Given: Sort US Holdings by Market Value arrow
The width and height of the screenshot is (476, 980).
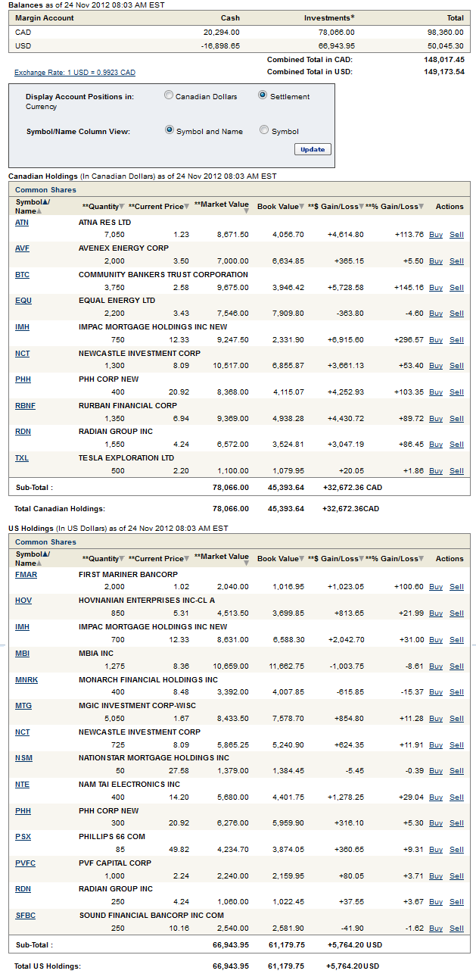Looking at the screenshot, I should [x=245, y=566].
